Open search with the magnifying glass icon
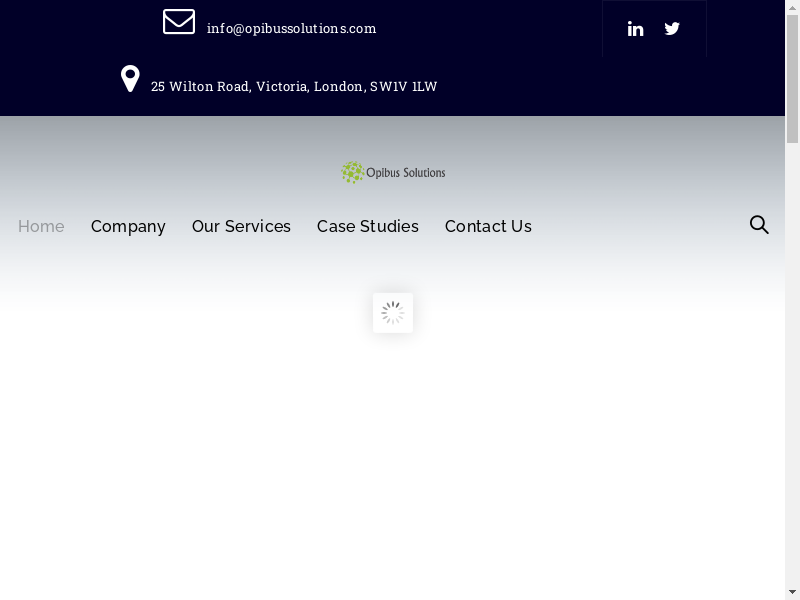The height and width of the screenshot is (600, 800). [x=759, y=225]
